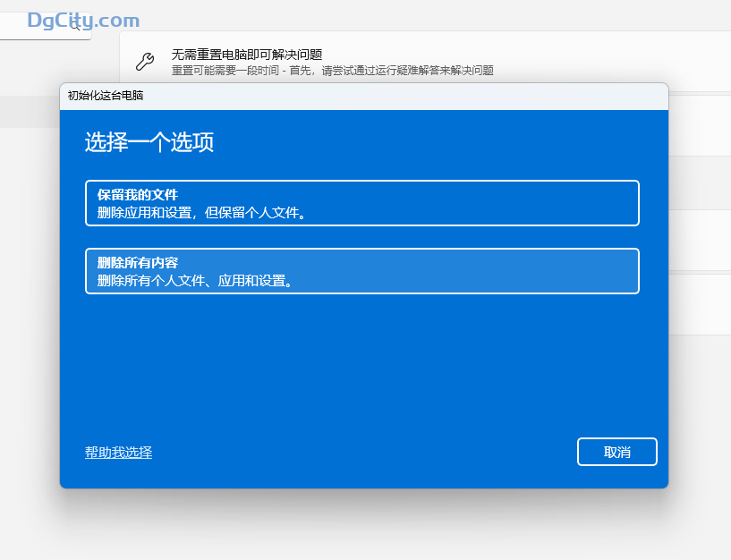Screen dimensions: 731x560
Task: Open the 帮助我选择 link
Action: pyautogui.click(x=117, y=452)
